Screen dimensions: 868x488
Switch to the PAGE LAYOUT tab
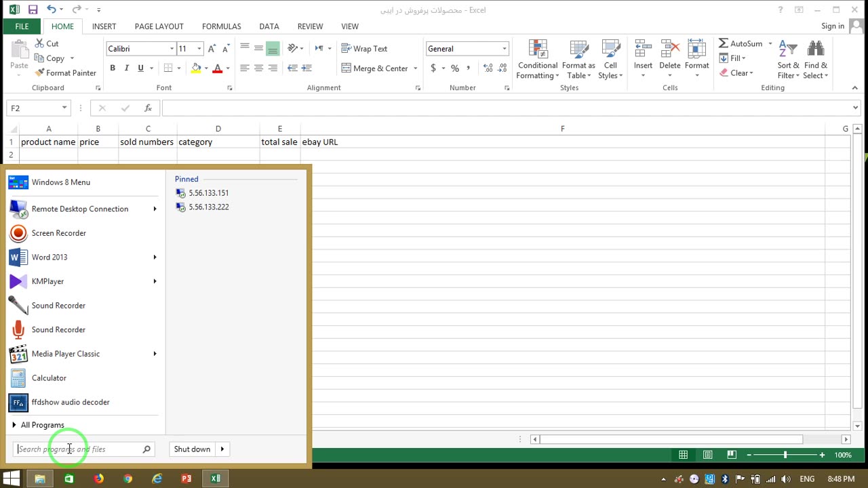tap(159, 26)
